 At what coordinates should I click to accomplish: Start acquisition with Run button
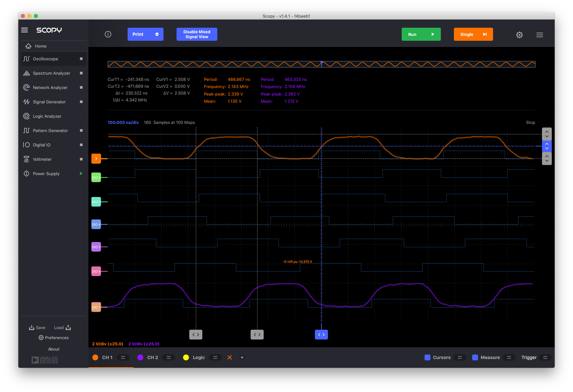(x=421, y=34)
